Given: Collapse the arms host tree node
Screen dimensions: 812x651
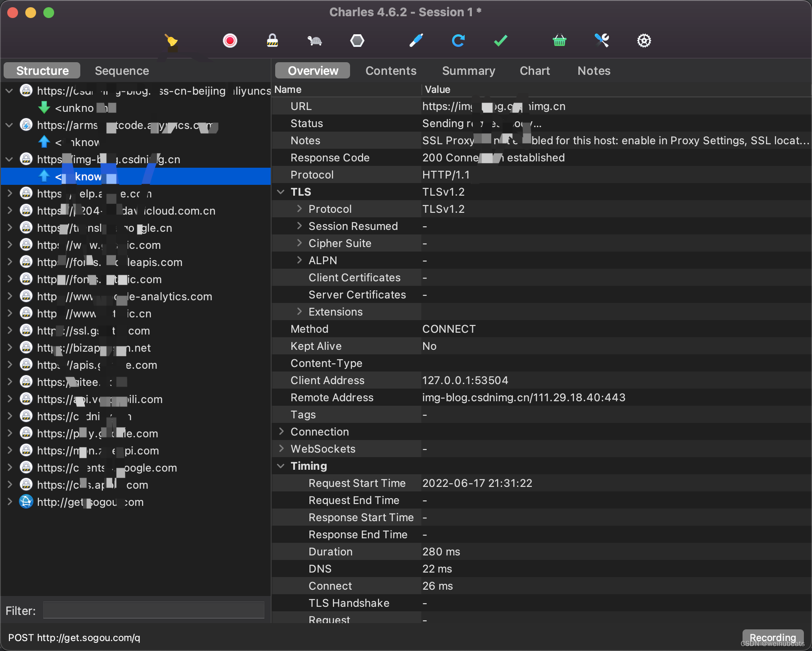Looking at the screenshot, I should pos(9,125).
